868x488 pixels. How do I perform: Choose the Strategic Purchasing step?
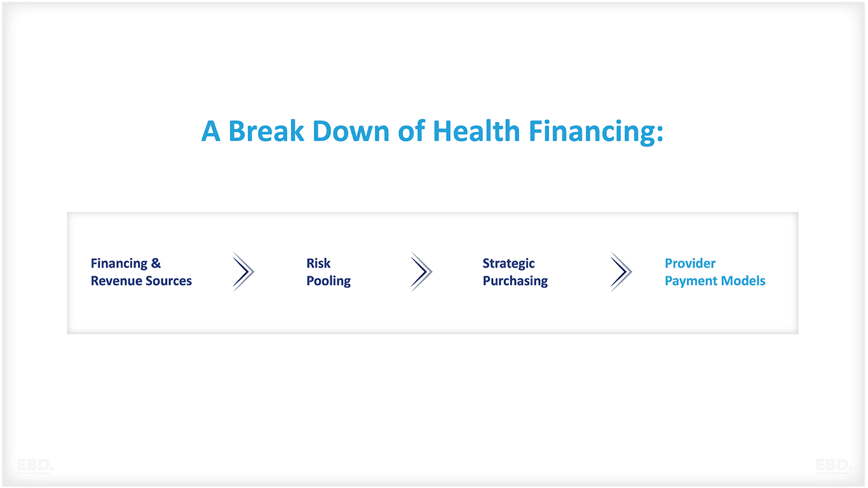(x=515, y=272)
